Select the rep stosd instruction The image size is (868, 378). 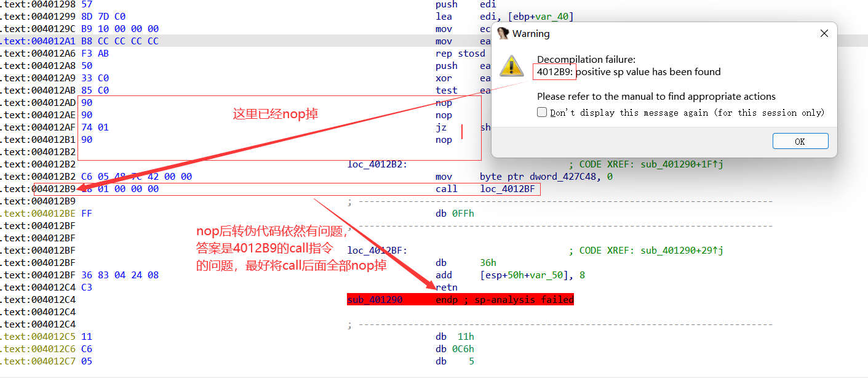[460, 54]
